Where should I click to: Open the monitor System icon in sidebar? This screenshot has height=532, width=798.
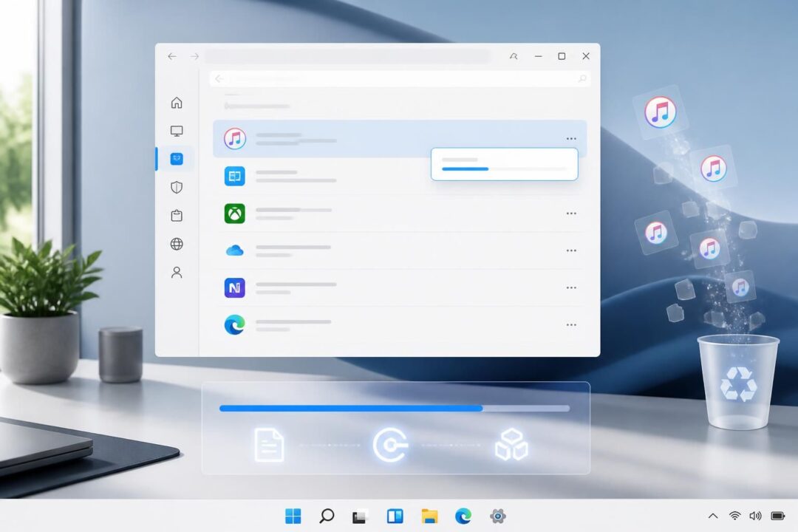click(177, 131)
